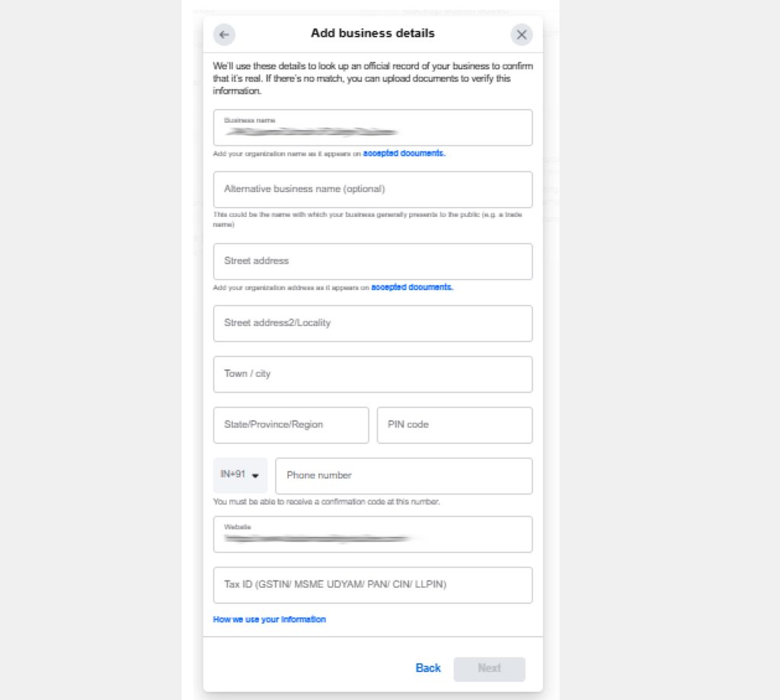This screenshot has width=780, height=700.
Task: Select the Street address2/Locality field
Action: point(372,324)
